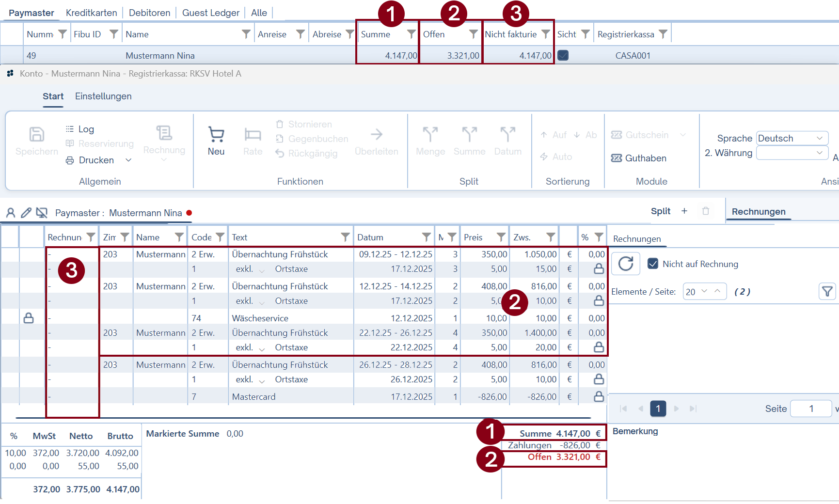Viewport: 839px width, 504px height.
Task: Click the filter icon on Summe column
Action: pyautogui.click(x=411, y=34)
